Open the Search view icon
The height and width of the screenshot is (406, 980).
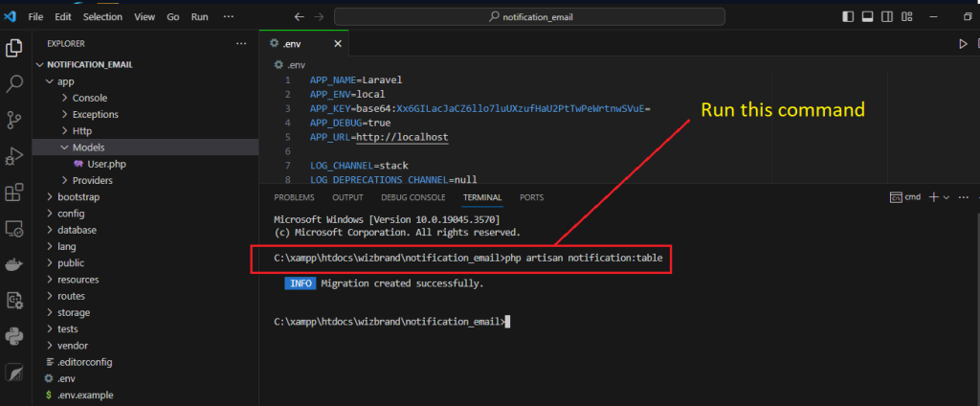14,84
